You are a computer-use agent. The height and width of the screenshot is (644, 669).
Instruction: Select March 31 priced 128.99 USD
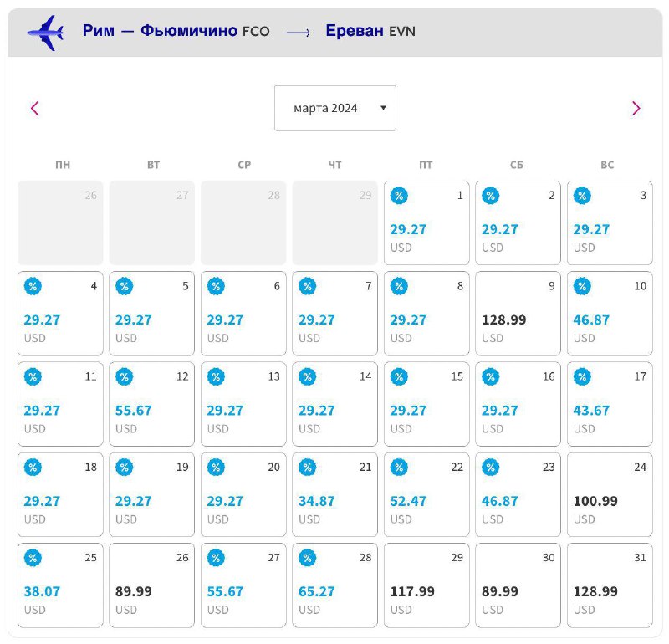click(610, 585)
